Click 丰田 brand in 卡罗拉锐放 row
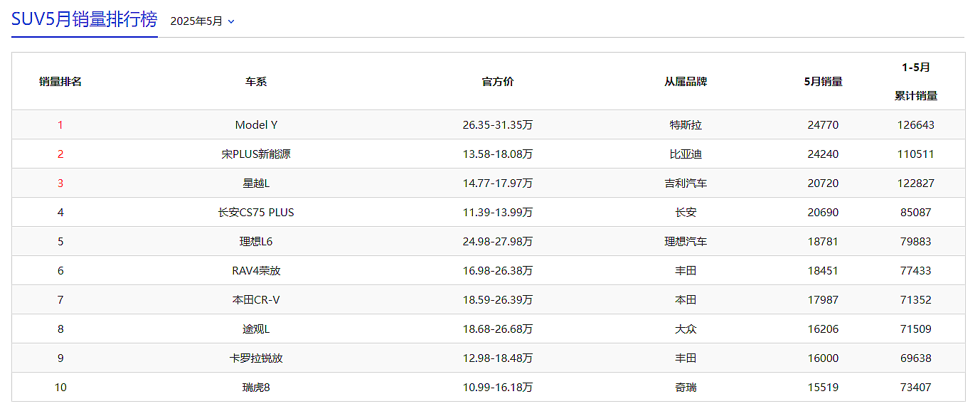Viewport: 980px width, 416px height. pyautogui.click(x=686, y=358)
